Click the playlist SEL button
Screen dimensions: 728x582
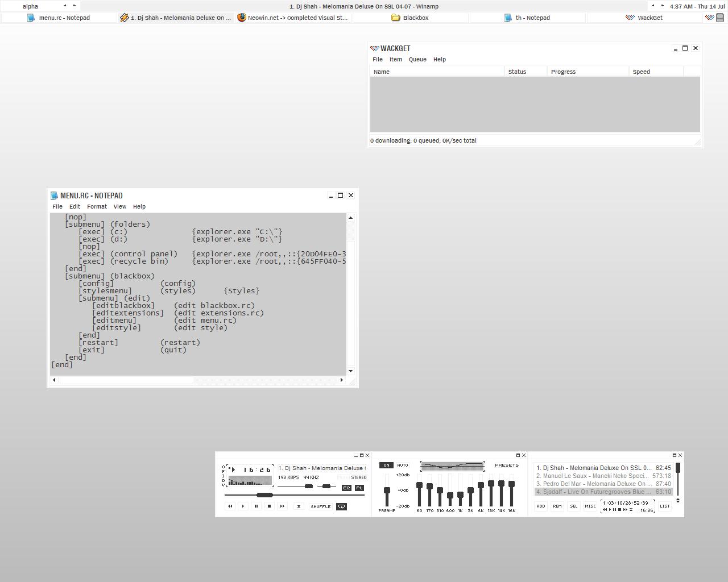tap(574, 506)
